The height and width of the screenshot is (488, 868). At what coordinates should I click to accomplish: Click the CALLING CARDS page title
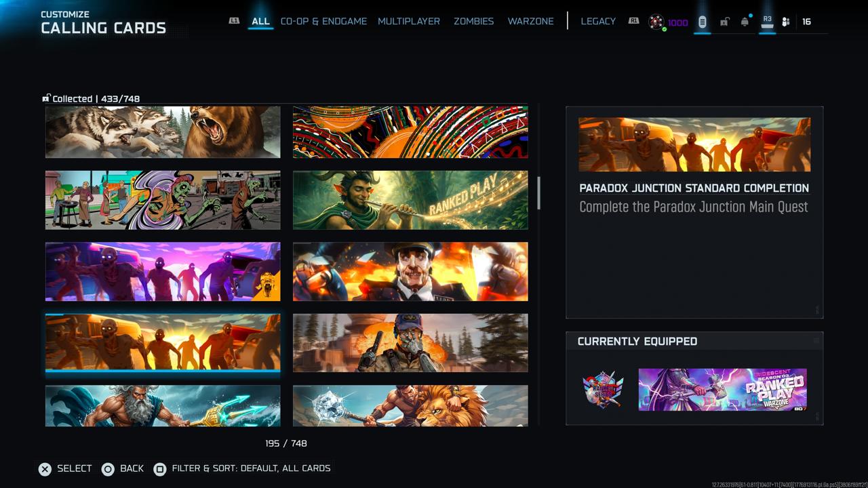tap(104, 28)
